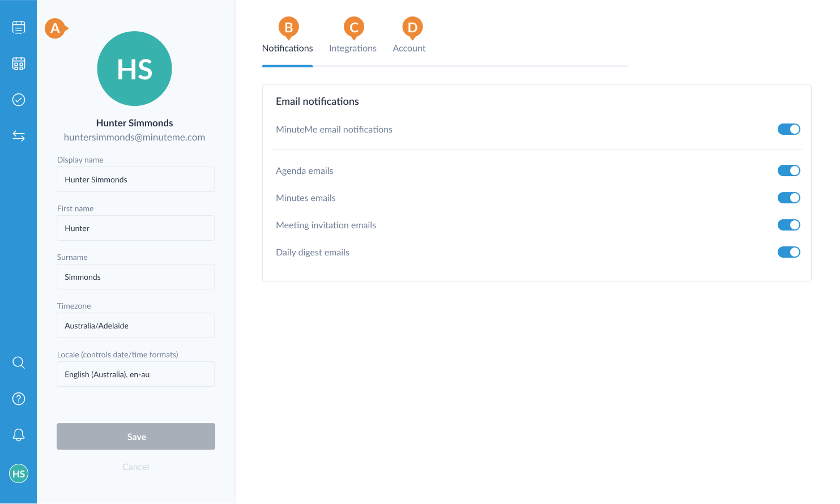This screenshot has width=840, height=504.
Task: Click the Email notifications heading
Action: coord(317,101)
